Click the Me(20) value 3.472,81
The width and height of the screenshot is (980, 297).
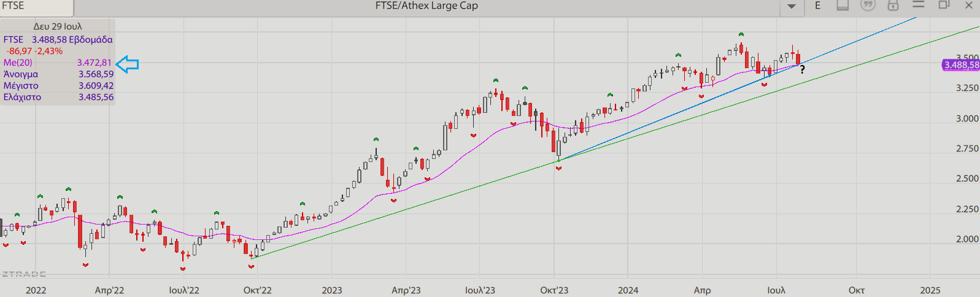tap(95, 63)
